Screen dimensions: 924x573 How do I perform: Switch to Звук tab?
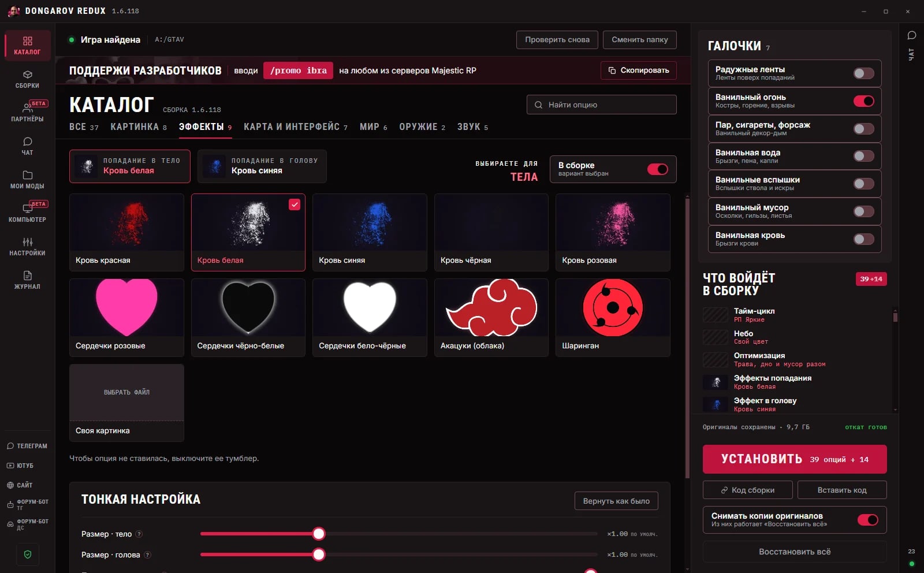tap(472, 127)
